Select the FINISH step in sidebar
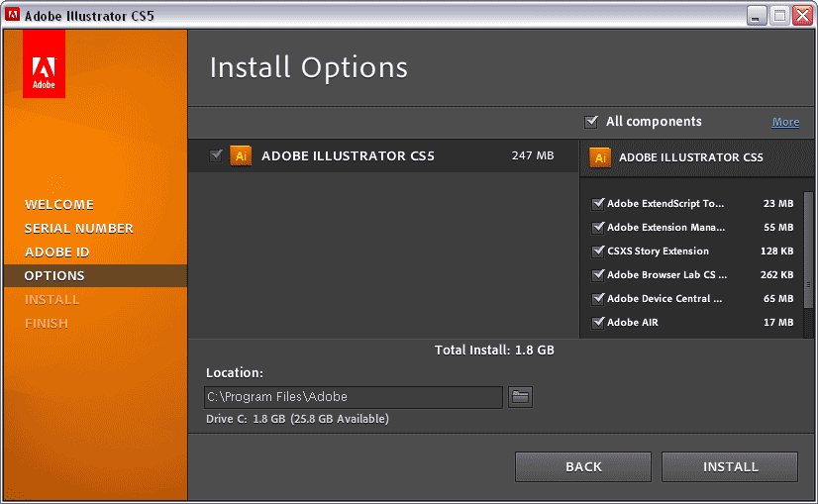This screenshot has height=504, width=818. pos(47,324)
